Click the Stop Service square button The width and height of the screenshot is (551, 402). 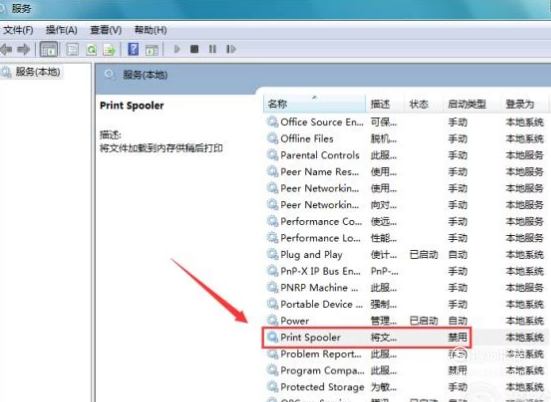tap(194, 49)
